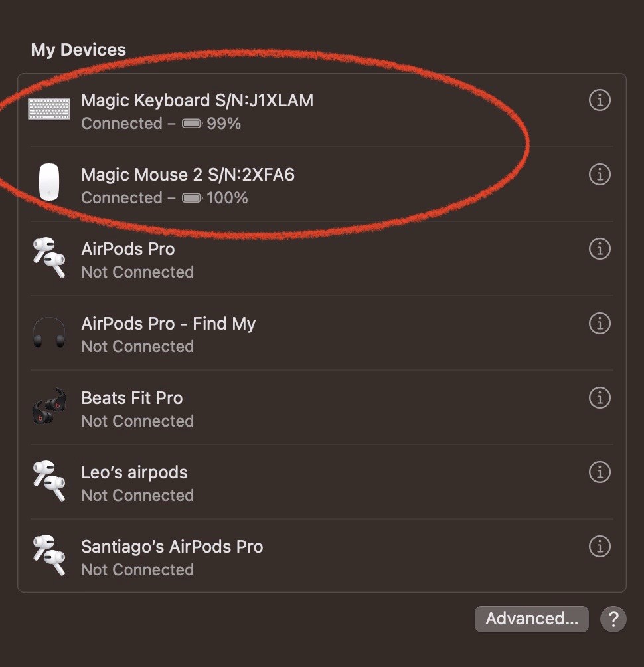Select the Santiago's AirPods Pro device name
The image size is (644, 667).
coord(172,547)
